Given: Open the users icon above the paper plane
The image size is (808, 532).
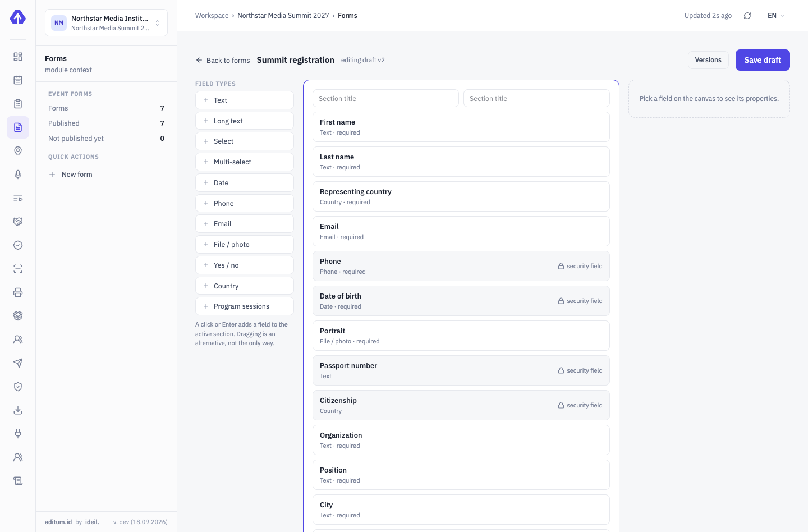Looking at the screenshot, I should click(x=18, y=340).
